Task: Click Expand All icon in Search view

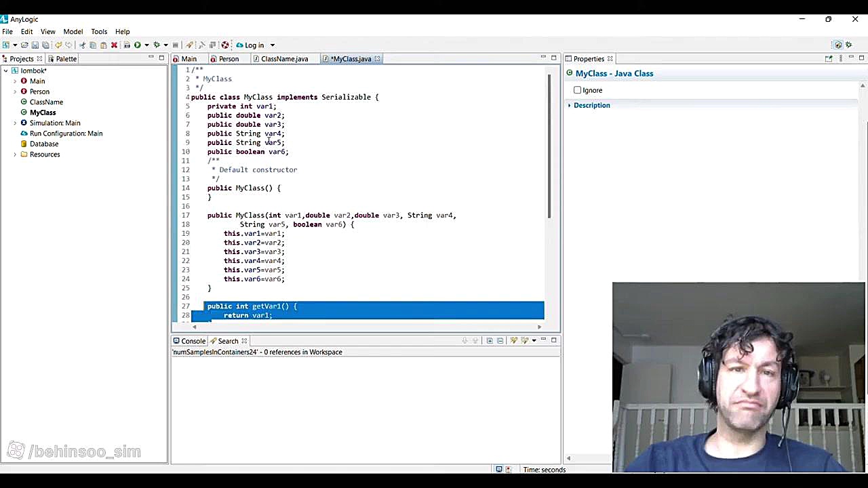Action: (490, 341)
